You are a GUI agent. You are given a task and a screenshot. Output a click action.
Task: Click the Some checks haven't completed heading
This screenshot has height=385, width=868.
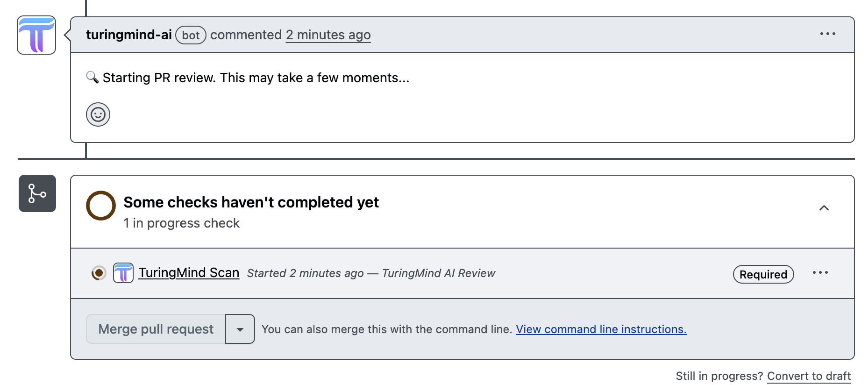pyautogui.click(x=251, y=202)
